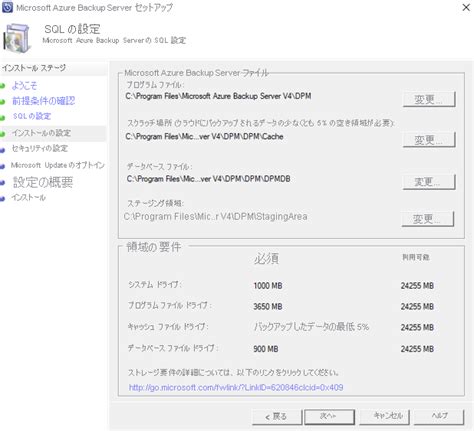Change the program files path

429,99
